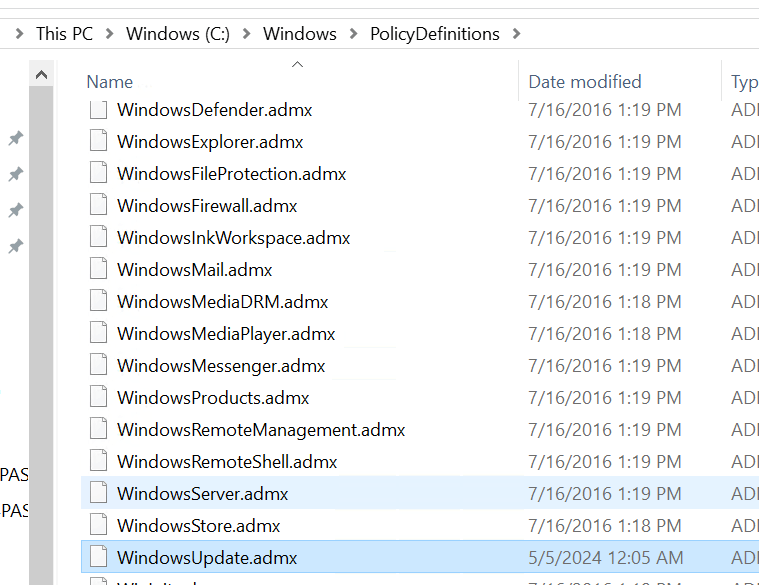The height and width of the screenshot is (585, 759).
Task: Click the second pin icon in the sidebar
Action: point(15,174)
